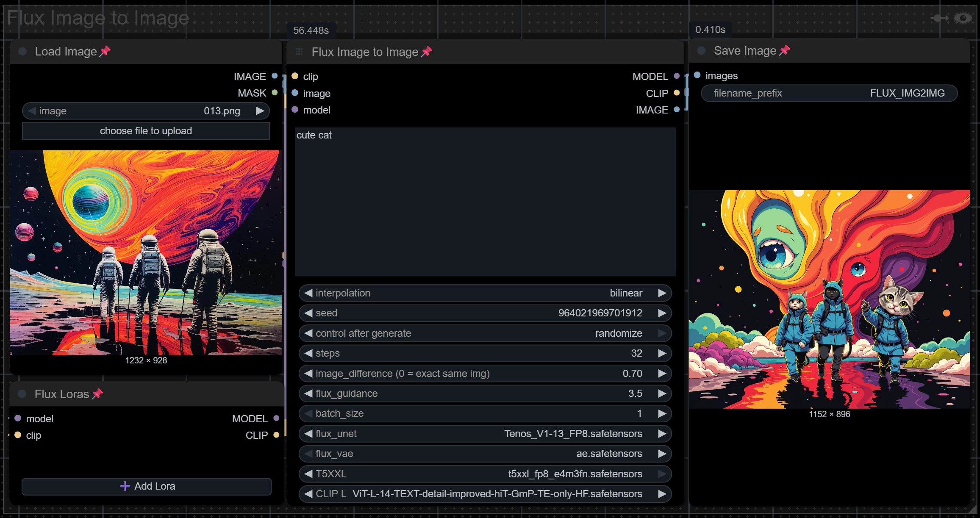Open the interpolation bilinear dropdown

tap(485, 293)
